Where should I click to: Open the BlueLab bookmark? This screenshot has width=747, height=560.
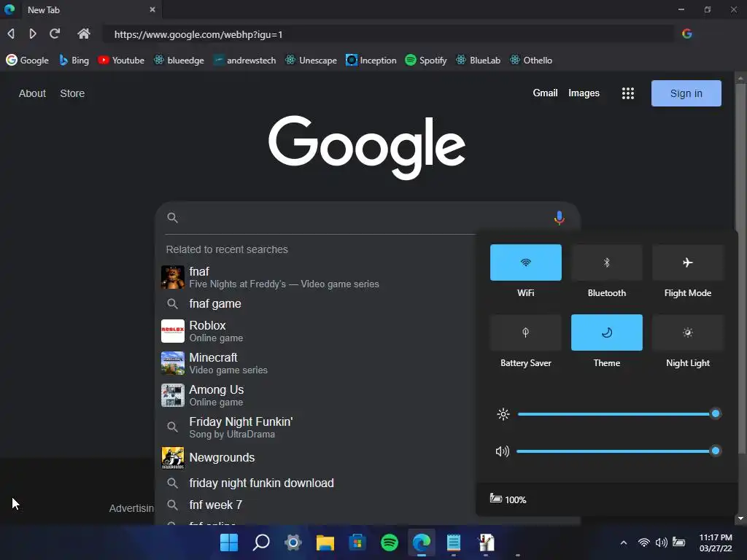[x=478, y=61]
